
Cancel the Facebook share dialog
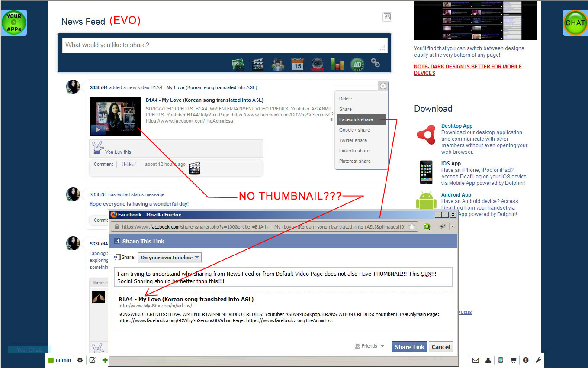pyautogui.click(x=441, y=347)
